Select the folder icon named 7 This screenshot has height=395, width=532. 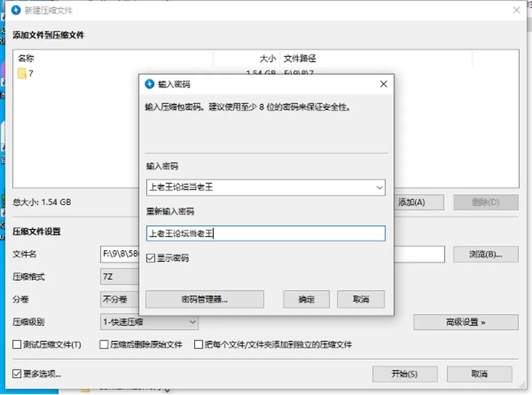pyautogui.click(x=22, y=73)
